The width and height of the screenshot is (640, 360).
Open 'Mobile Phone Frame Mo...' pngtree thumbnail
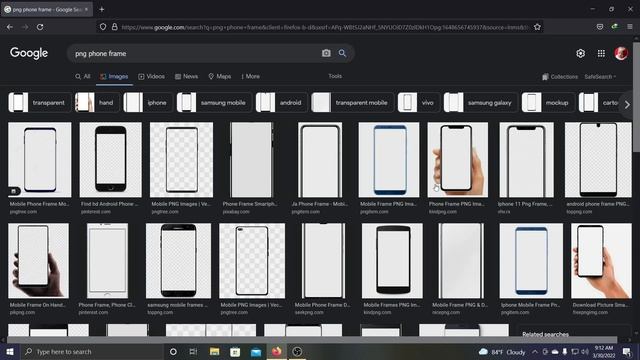click(40, 160)
